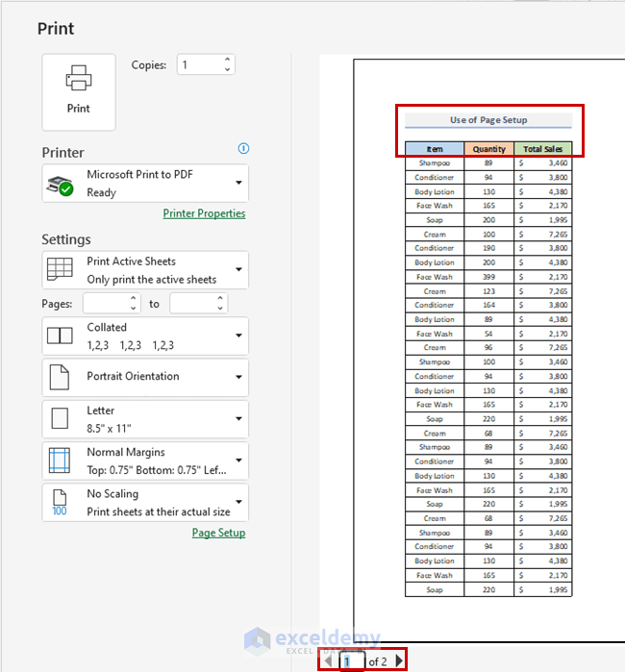The width and height of the screenshot is (625, 672).
Task: Increase the Pages start value
Action: point(134,298)
